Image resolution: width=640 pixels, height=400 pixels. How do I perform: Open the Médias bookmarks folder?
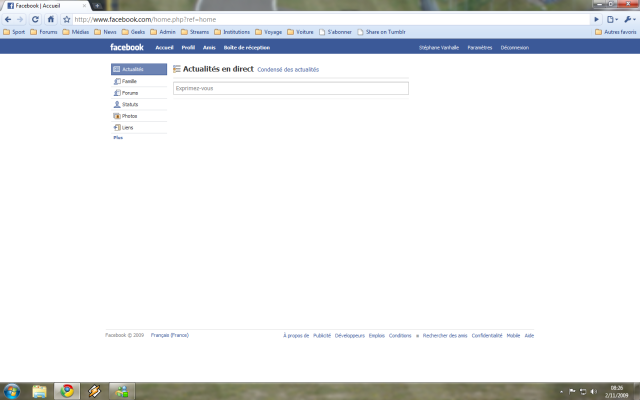click(x=76, y=32)
